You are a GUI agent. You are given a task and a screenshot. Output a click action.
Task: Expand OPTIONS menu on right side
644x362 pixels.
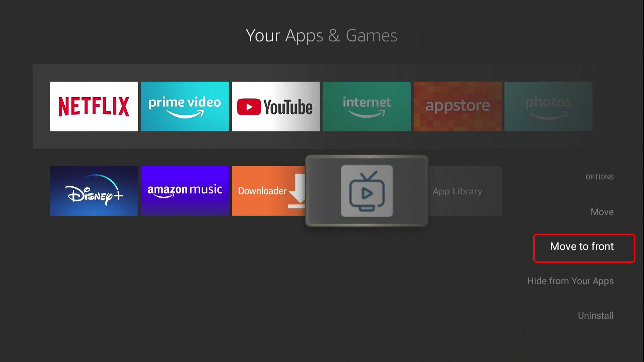pos(599,177)
